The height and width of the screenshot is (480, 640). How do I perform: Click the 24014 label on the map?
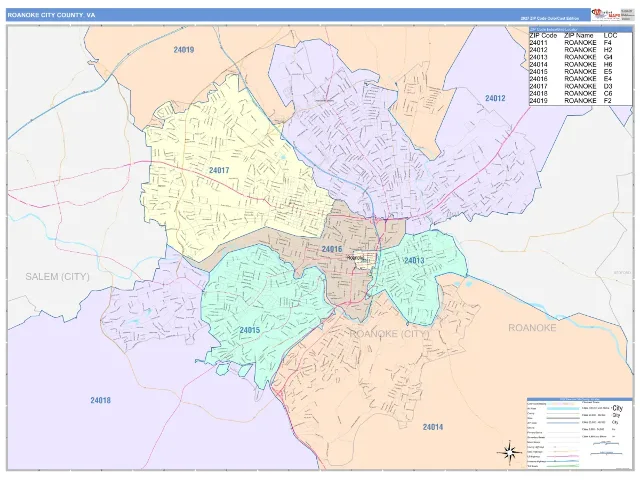pos(433,427)
